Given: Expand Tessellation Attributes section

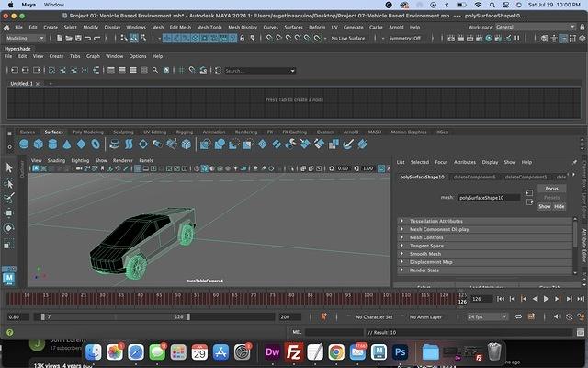Looking at the screenshot, I should [x=402, y=221].
